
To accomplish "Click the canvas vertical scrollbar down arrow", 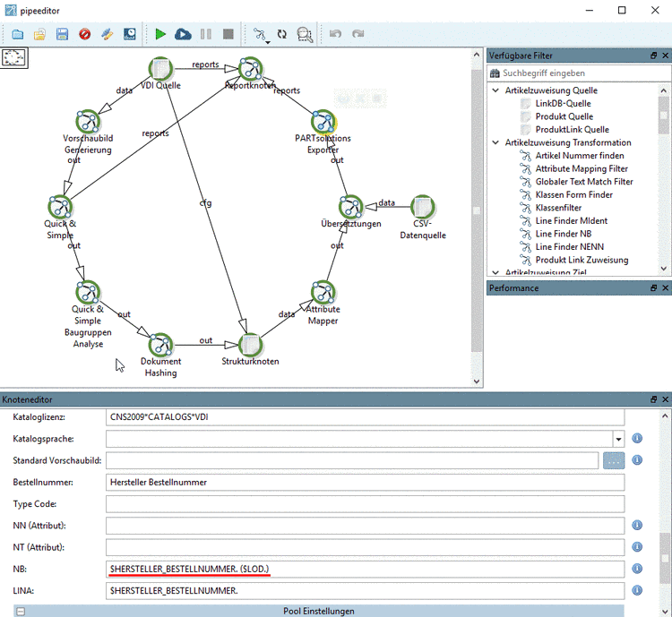I will tap(477, 381).
